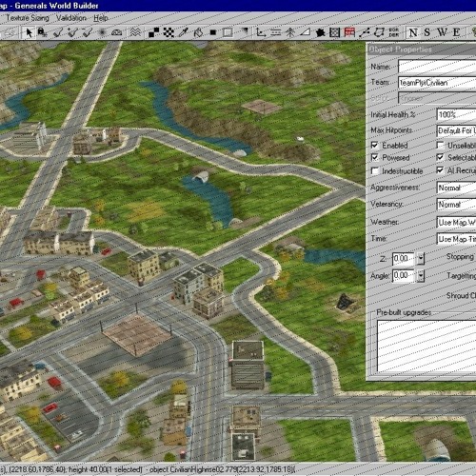Pick the checkerboard blend tool

tap(169, 32)
